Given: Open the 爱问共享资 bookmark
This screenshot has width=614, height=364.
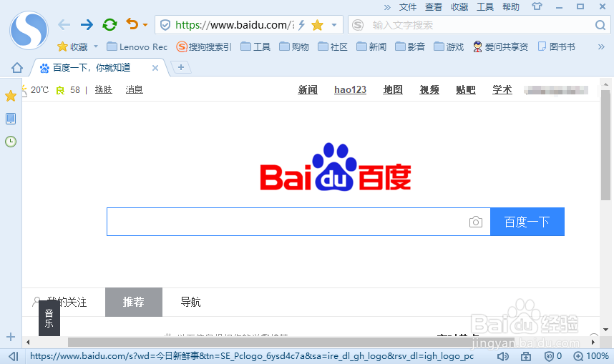Looking at the screenshot, I should [x=500, y=47].
